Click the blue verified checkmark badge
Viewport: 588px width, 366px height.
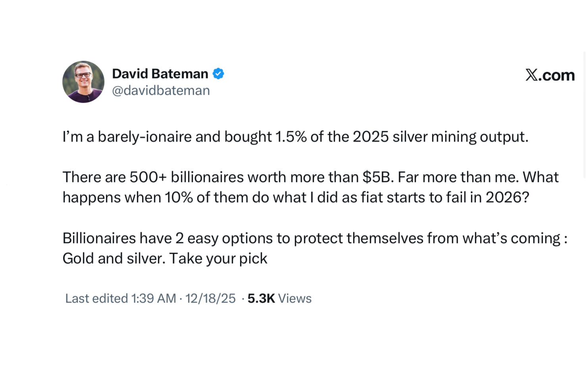[218, 74]
